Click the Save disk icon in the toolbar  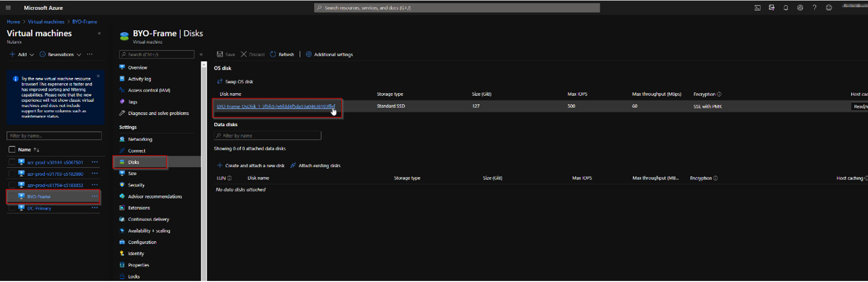220,54
